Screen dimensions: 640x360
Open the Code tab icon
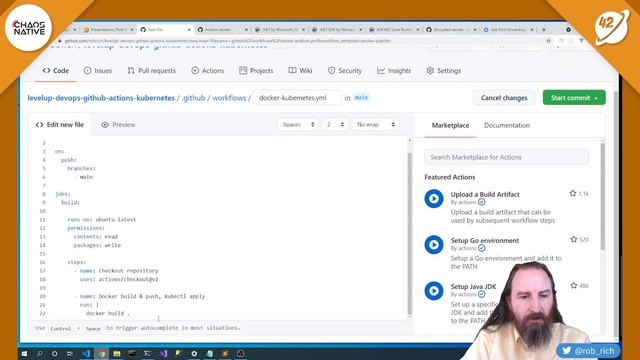click(47, 71)
